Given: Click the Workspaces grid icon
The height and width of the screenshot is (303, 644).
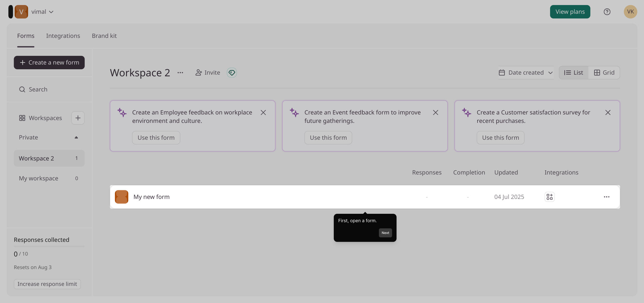Looking at the screenshot, I should click(22, 118).
